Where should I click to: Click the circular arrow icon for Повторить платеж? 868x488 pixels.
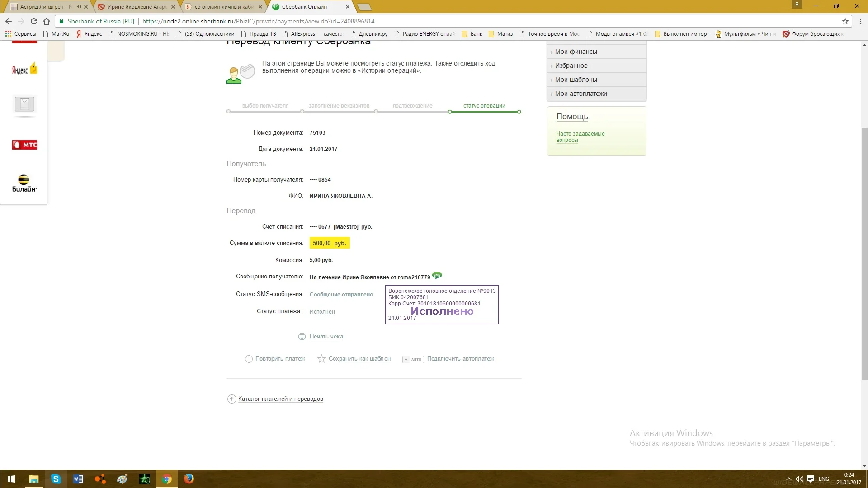249,358
